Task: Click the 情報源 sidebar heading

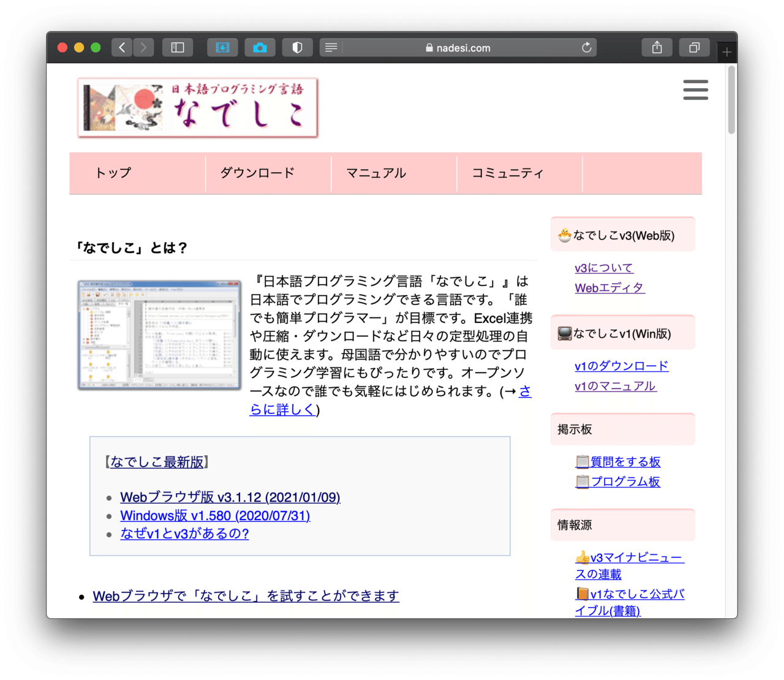Action: coord(623,525)
